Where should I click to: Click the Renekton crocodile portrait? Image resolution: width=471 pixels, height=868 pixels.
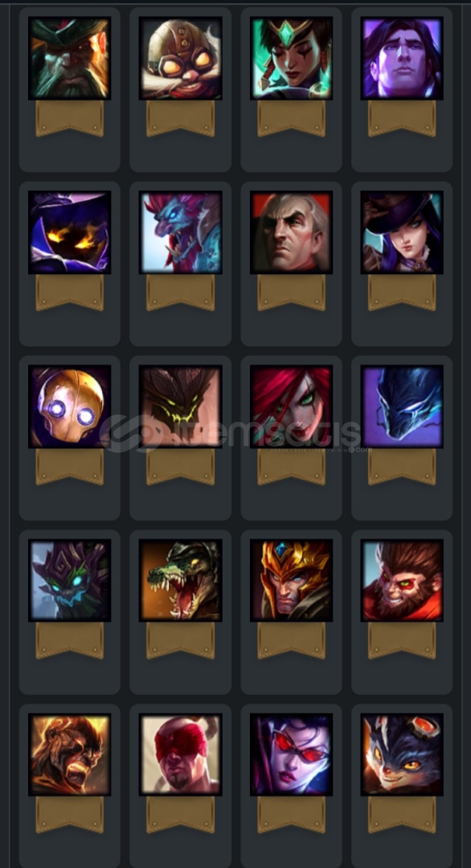click(x=180, y=581)
